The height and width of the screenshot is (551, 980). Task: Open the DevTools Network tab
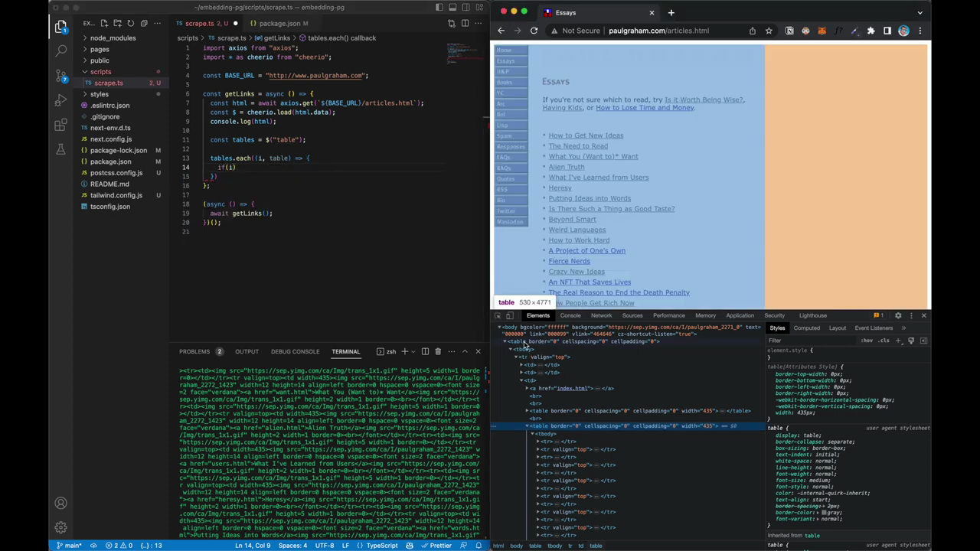click(601, 315)
